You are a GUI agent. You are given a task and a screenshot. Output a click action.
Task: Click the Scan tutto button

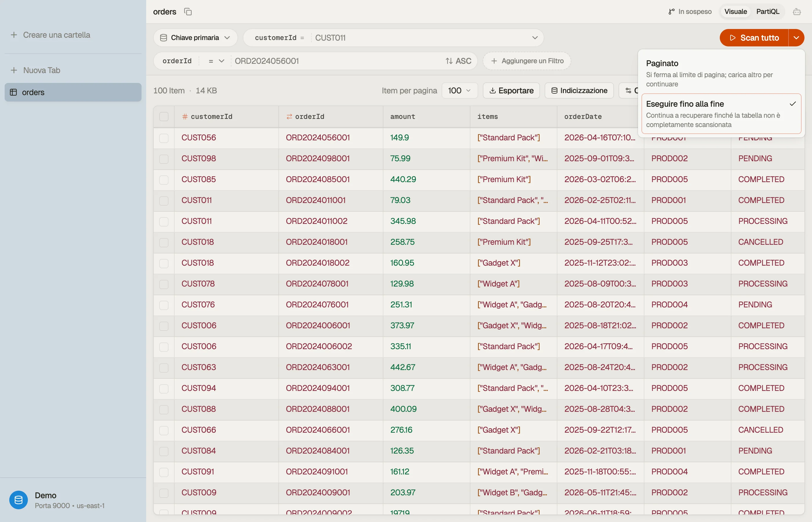coord(754,38)
